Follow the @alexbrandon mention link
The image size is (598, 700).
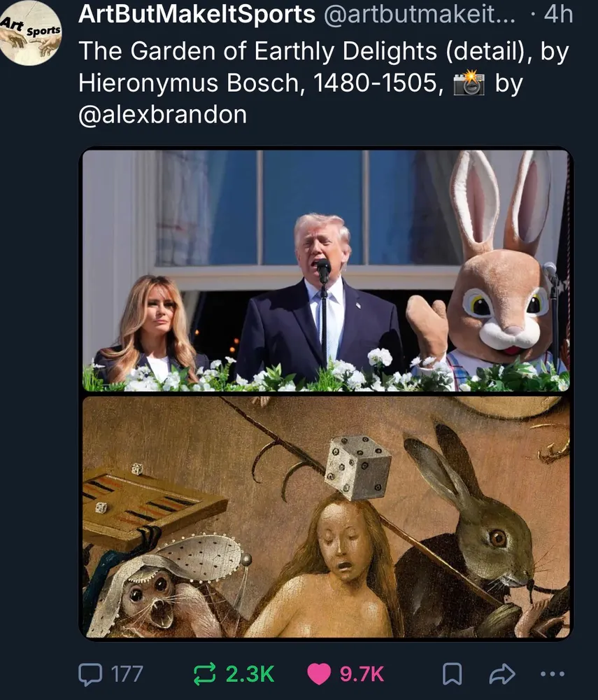162,114
